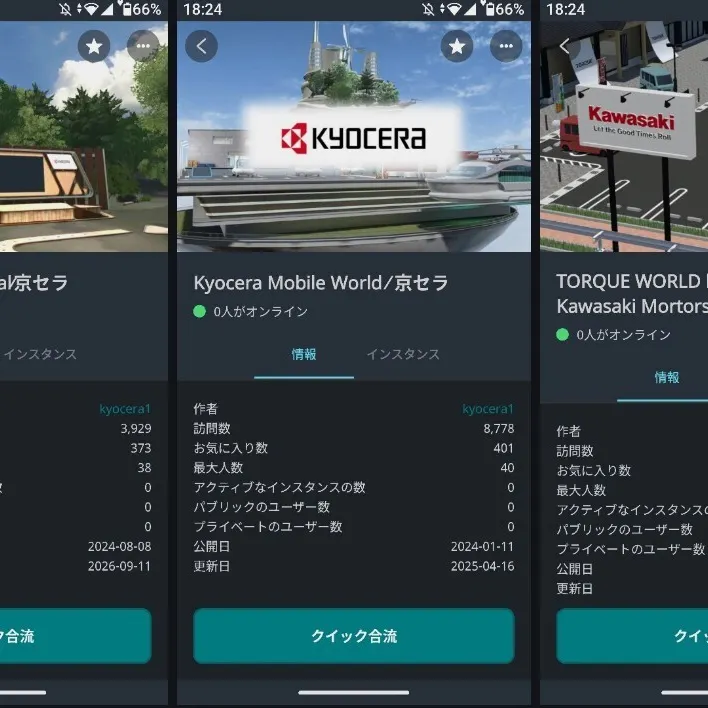
Task: Tap the left screen date 2024-08-08
Action: click(120, 546)
